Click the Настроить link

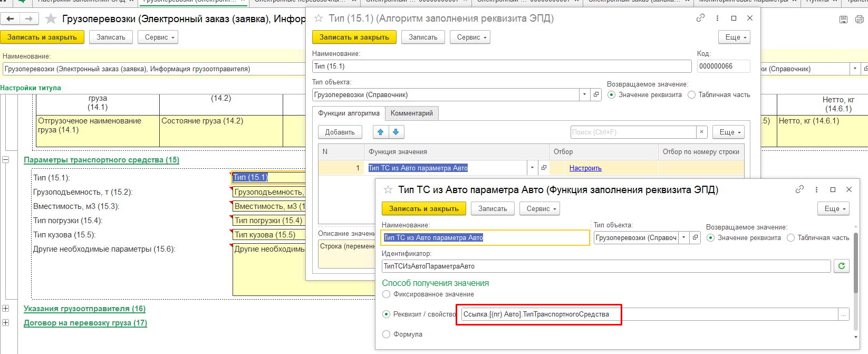coord(585,168)
